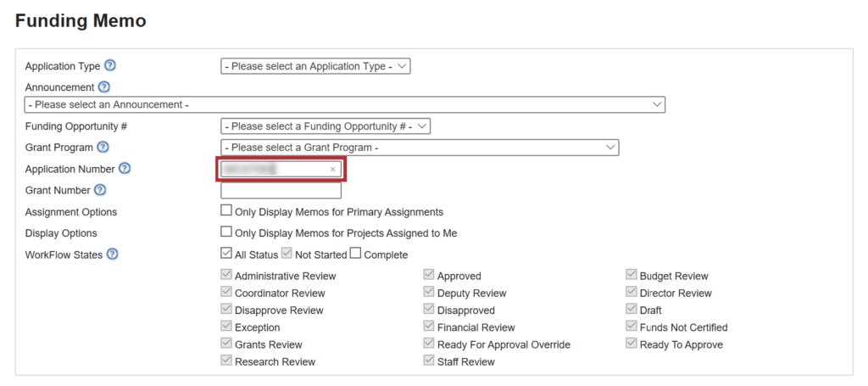
Task: Enable Only Display Memos for Primary Assignments
Action: (x=226, y=210)
